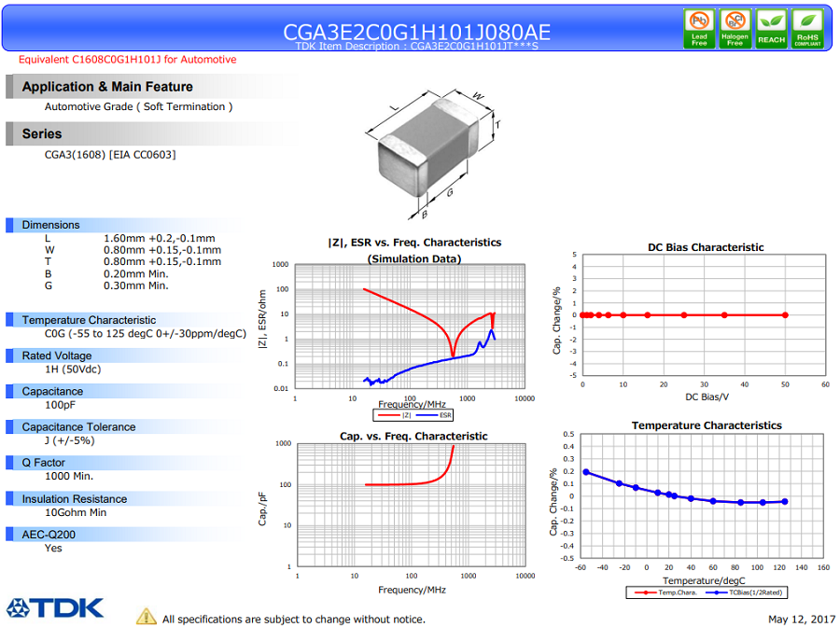840x627 pixels.
Task: Click the Temperature/degC axis label
Action: click(x=704, y=581)
